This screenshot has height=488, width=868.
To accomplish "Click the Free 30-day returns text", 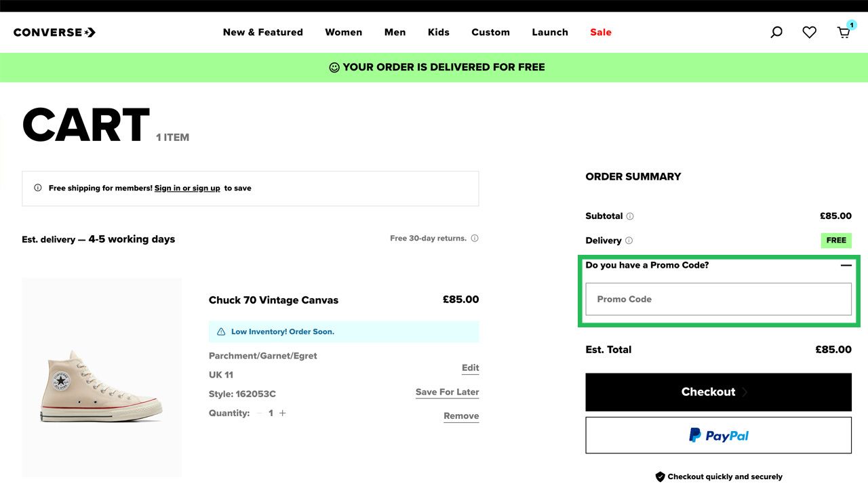I will coord(428,239).
